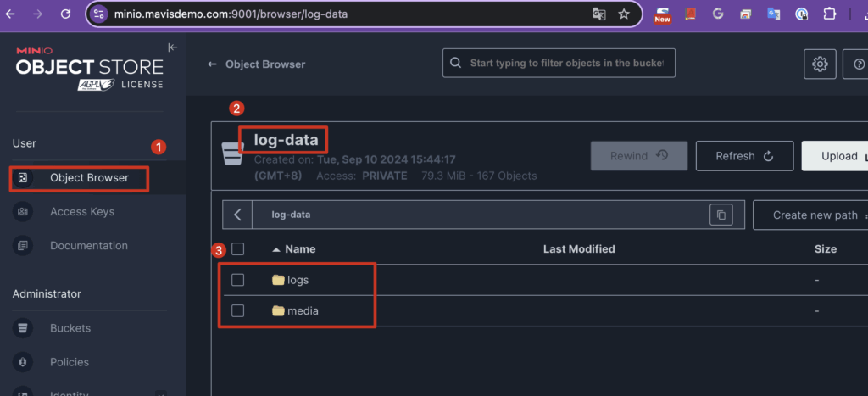Check the media folder checkbox
Image resolution: width=868 pixels, height=396 pixels.
238,311
